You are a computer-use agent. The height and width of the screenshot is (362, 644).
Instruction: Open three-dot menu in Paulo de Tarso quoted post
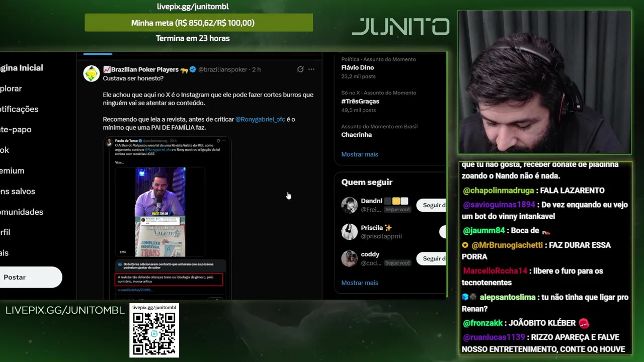pyautogui.click(x=224, y=141)
